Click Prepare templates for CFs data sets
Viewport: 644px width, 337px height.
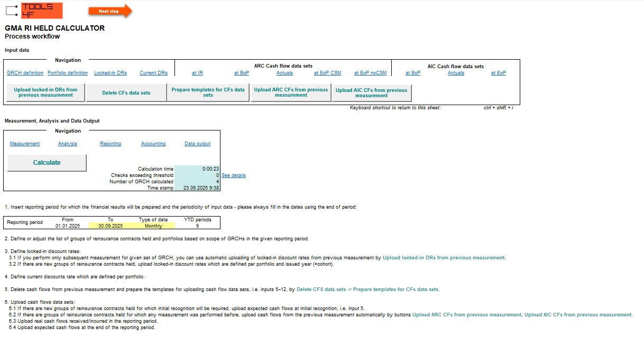point(208,92)
